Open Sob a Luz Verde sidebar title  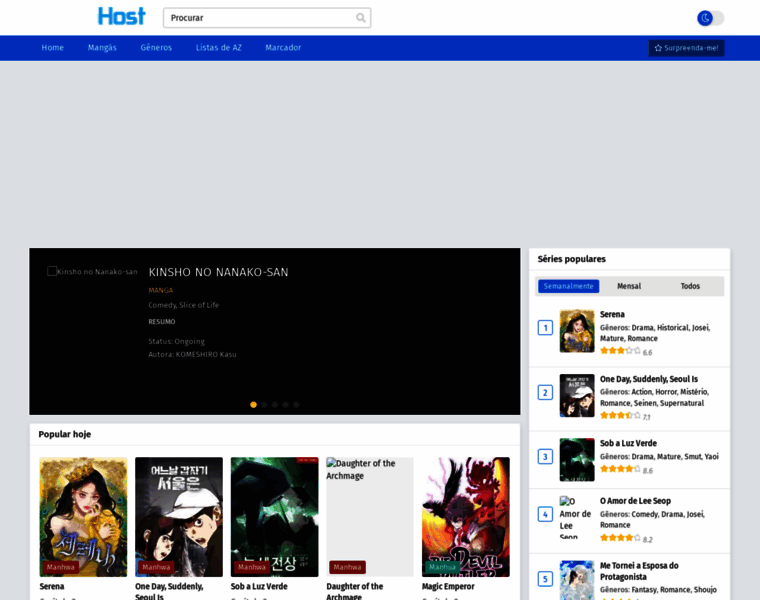tap(628, 443)
